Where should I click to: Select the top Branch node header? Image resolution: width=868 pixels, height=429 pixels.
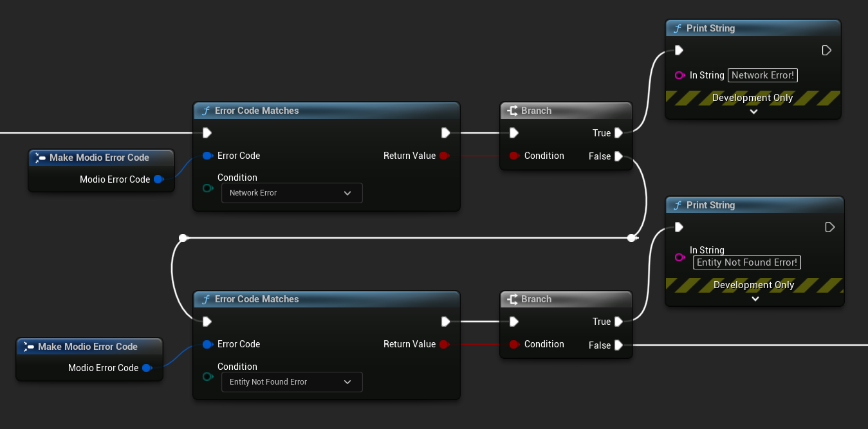pyautogui.click(x=566, y=111)
